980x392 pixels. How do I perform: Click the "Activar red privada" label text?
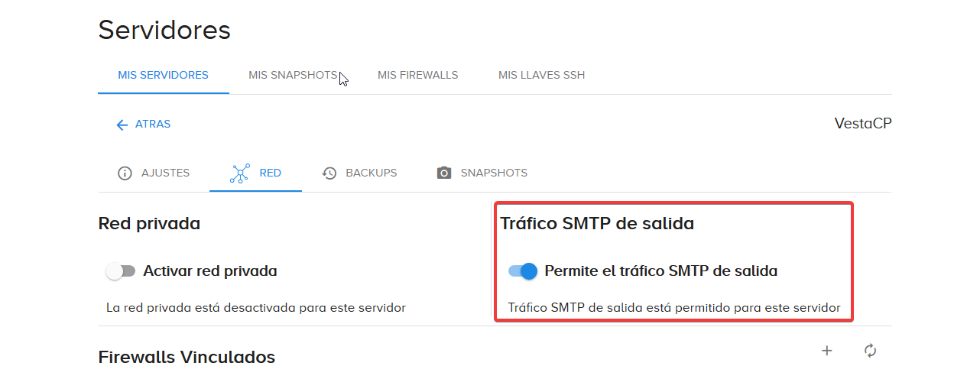(x=210, y=271)
